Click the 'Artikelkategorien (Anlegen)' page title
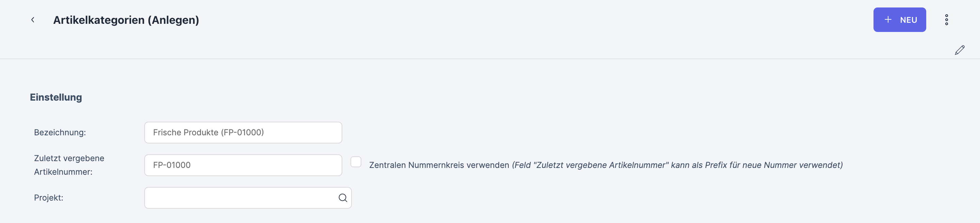Viewport: 980px width, 223px height. (126, 20)
